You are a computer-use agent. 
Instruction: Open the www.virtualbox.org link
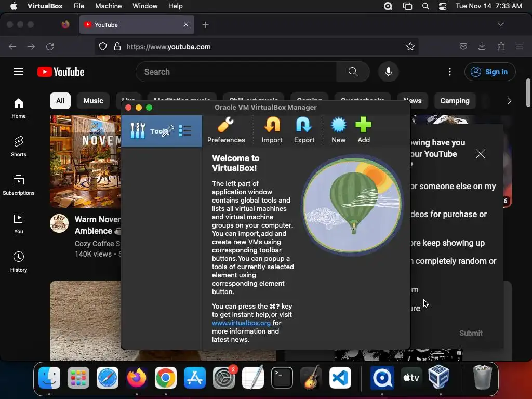pyautogui.click(x=241, y=323)
